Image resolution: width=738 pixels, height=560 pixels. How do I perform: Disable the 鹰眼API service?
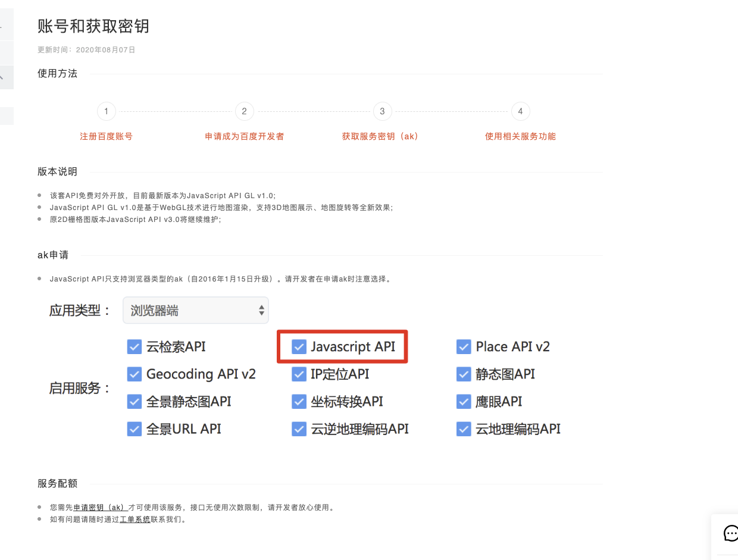pyautogui.click(x=464, y=401)
